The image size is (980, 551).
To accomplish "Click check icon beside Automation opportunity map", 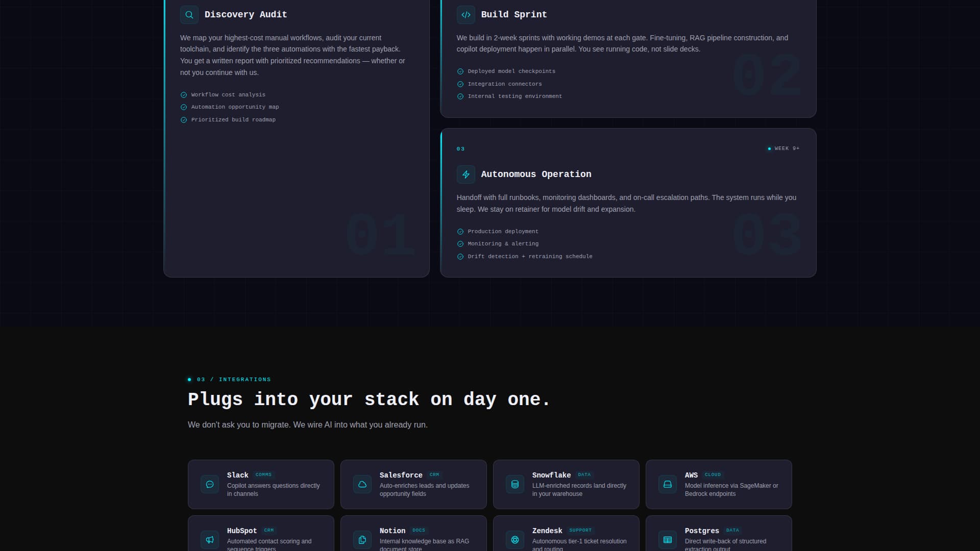I will [184, 107].
